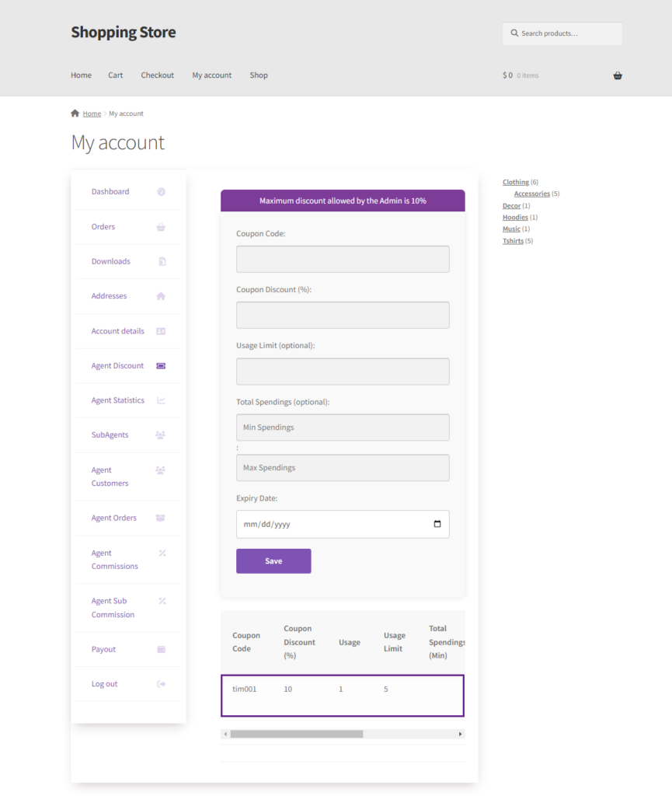Select My account in the top navigation

click(x=211, y=75)
